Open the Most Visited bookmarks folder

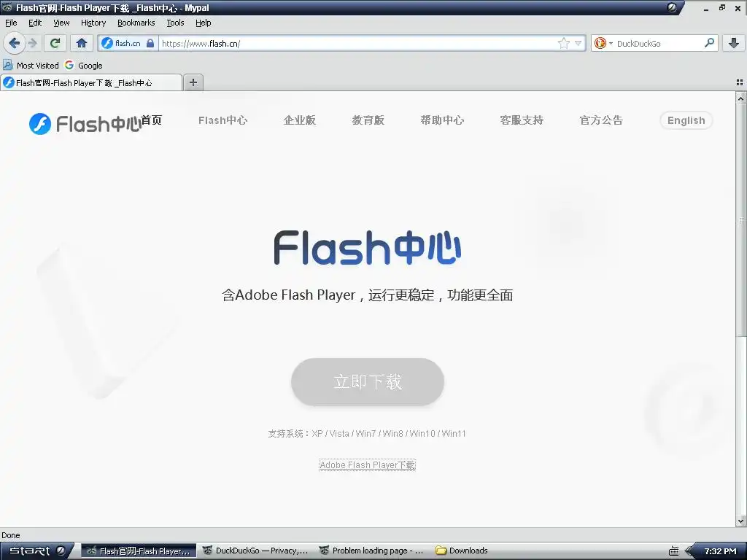[x=31, y=65]
